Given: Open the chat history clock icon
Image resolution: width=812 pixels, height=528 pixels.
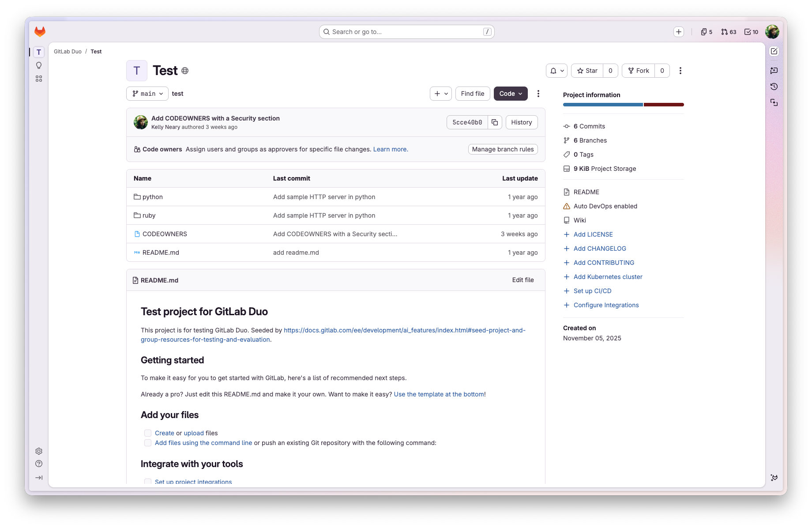Looking at the screenshot, I should tap(774, 87).
